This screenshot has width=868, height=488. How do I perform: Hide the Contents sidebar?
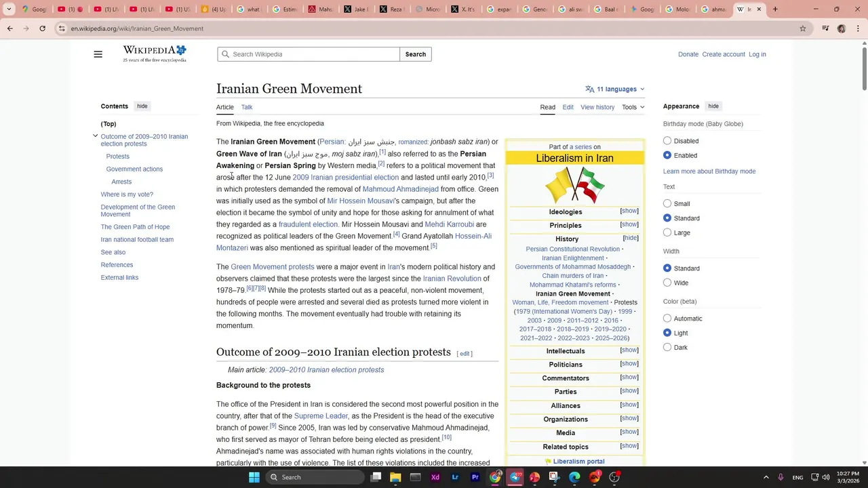point(142,106)
